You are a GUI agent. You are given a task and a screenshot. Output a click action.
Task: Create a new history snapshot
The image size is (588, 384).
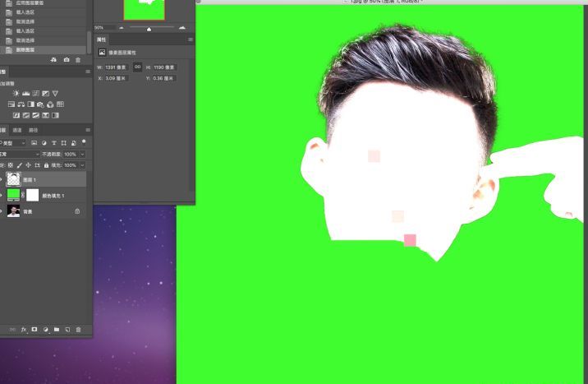pyautogui.click(x=67, y=60)
